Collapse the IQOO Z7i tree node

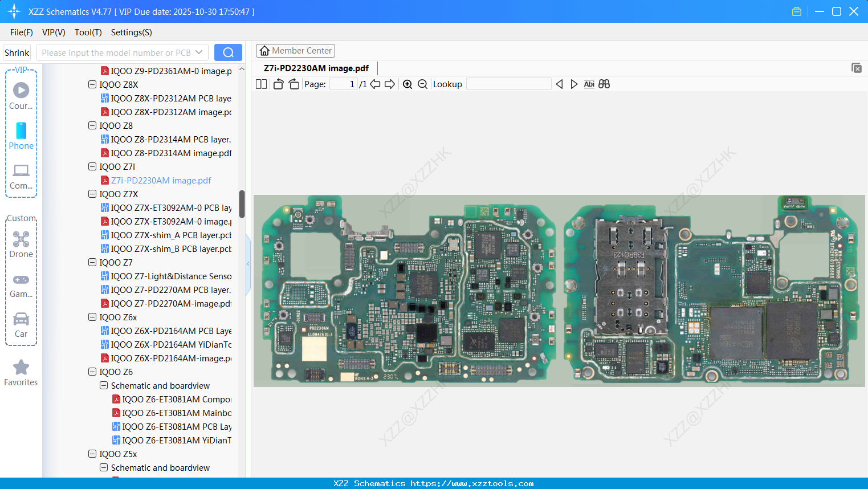pos(92,167)
